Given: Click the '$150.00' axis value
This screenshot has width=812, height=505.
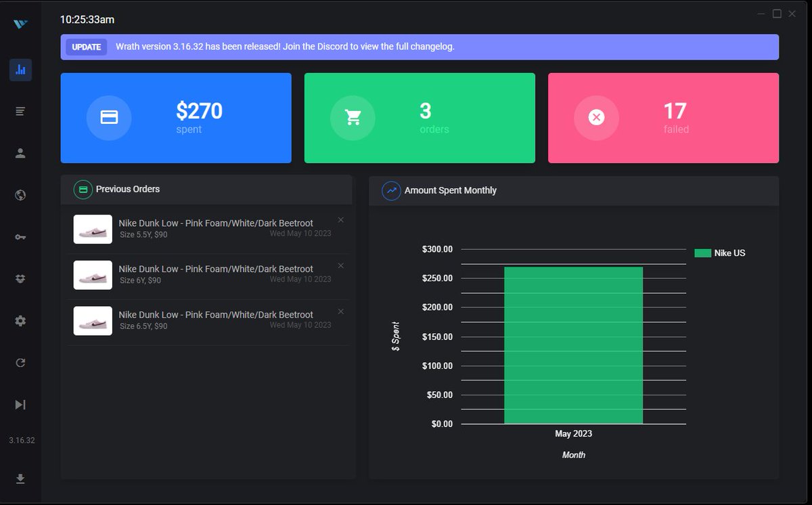Looking at the screenshot, I should click(437, 336).
